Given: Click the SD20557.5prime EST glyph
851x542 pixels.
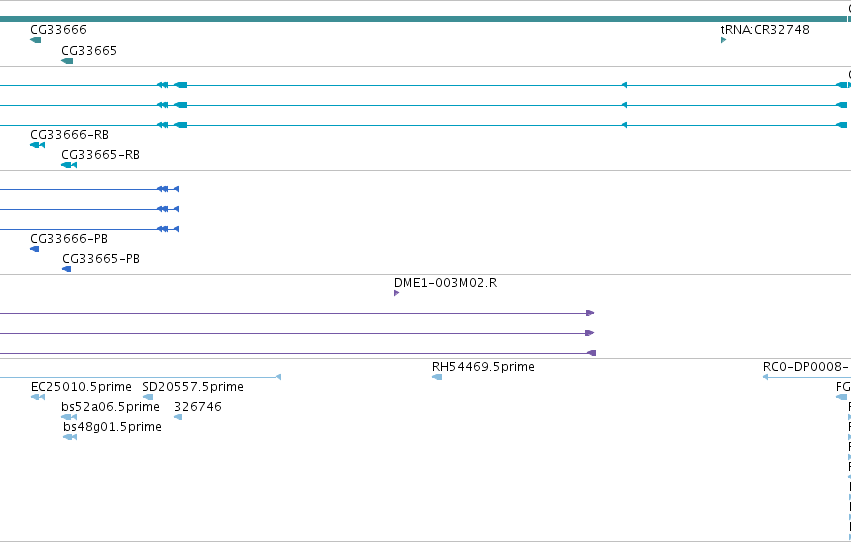Looking at the screenshot, I should [x=148, y=397].
